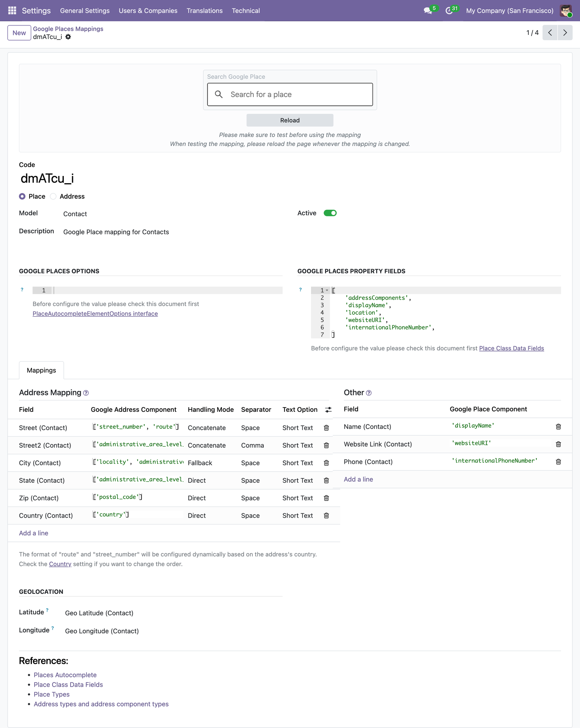Image resolution: width=580 pixels, height=728 pixels.
Task: Open Handling Mode for Country row
Action: pyautogui.click(x=197, y=516)
